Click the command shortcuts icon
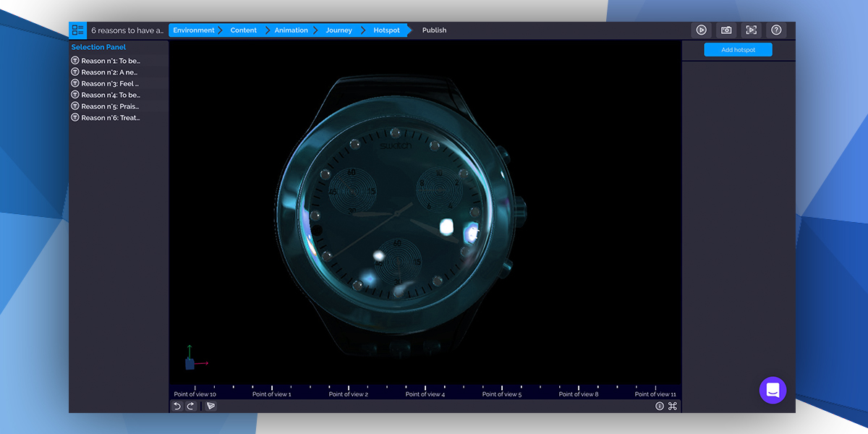The height and width of the screenshot is (434, 868). tap(672, 406)
